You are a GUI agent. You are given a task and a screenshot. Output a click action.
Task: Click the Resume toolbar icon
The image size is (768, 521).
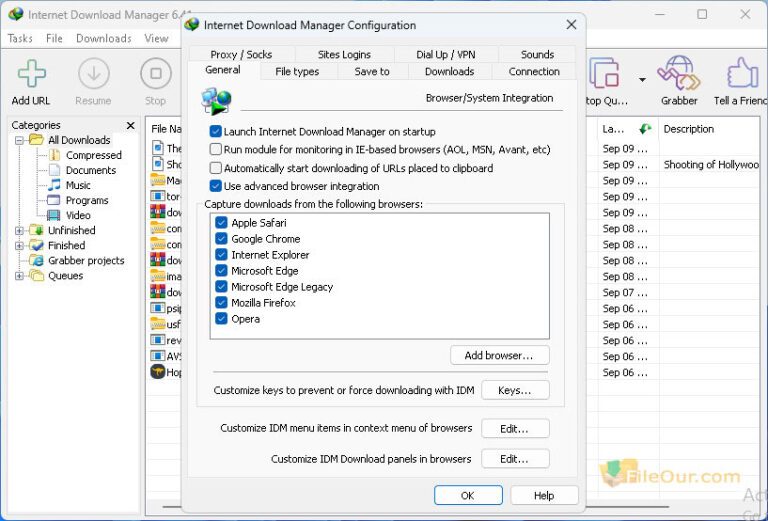(94, 74)
